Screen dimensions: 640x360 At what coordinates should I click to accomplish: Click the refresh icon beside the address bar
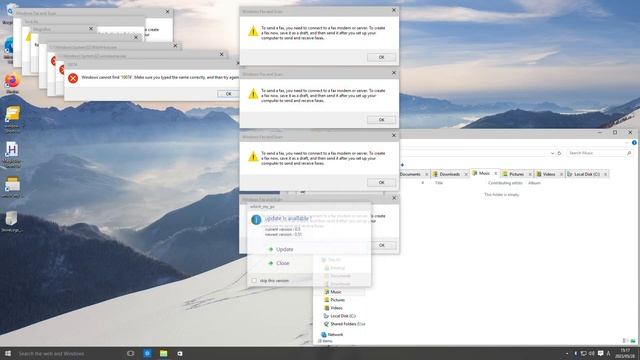559,153
